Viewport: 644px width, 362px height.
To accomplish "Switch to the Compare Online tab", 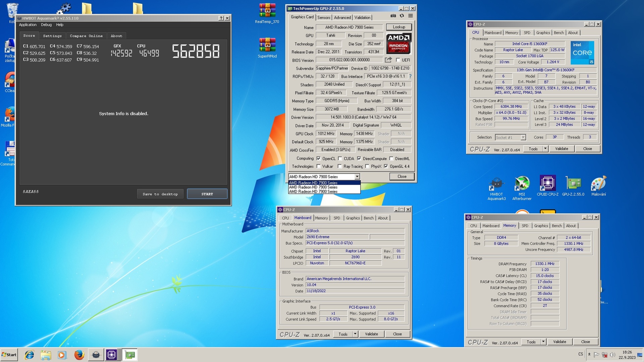I will (86, 36).
